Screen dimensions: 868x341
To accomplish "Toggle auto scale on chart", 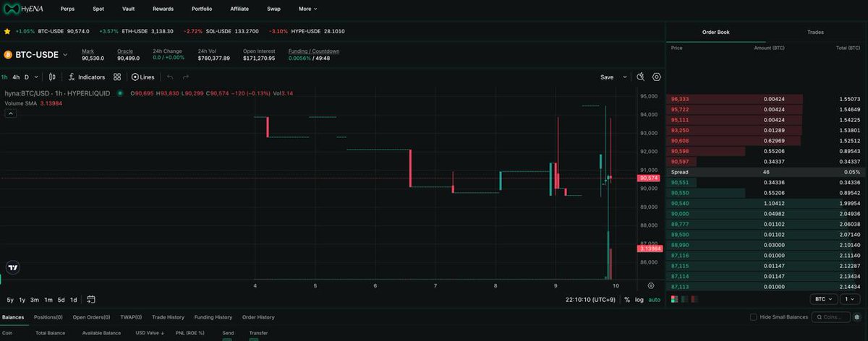I will click(x=655, y=299).
